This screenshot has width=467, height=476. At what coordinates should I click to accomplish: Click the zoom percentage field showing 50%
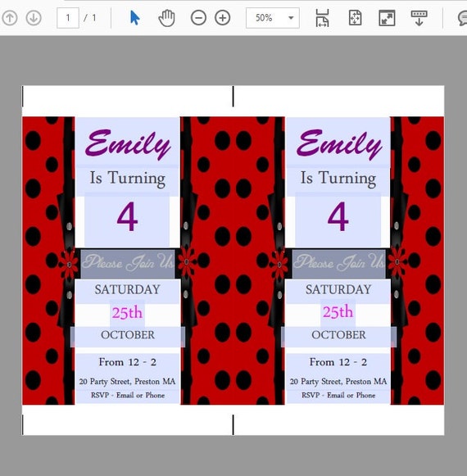[264, 18]
